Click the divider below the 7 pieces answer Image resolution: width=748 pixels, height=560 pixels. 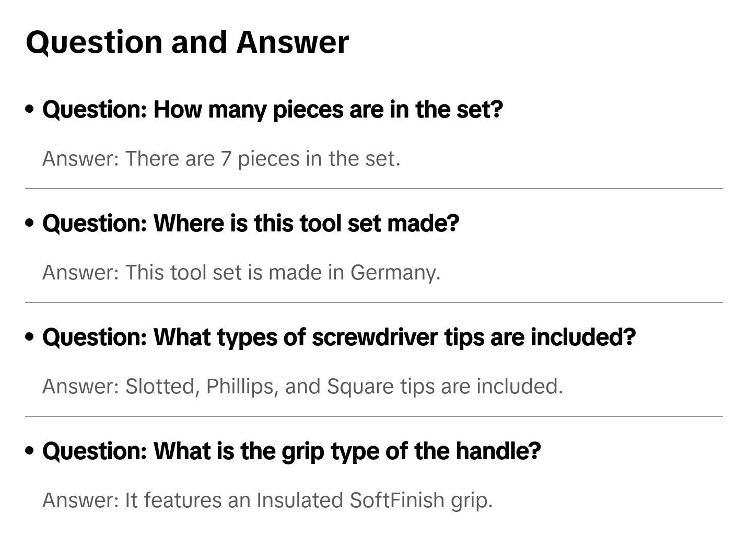pyautogui.click(x=373, y=189)
